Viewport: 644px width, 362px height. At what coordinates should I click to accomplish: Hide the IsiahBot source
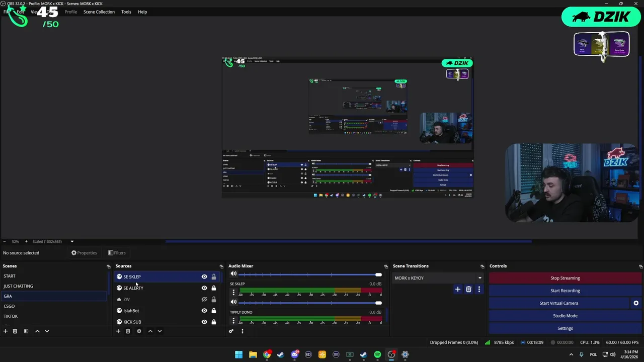204,311
